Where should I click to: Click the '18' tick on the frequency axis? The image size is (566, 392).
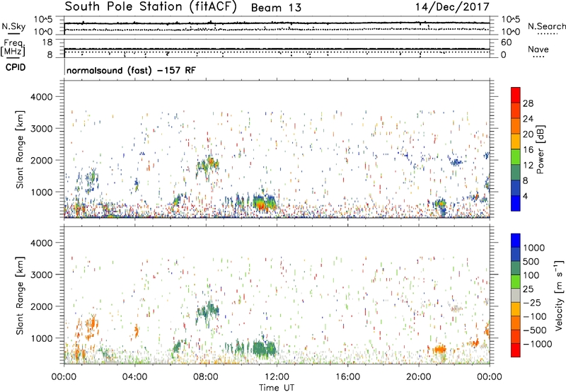point(47,42)
